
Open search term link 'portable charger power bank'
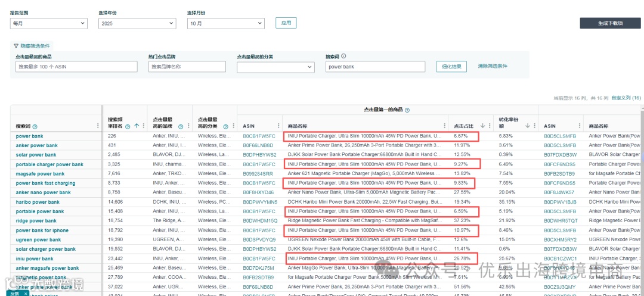coord(49,164)
